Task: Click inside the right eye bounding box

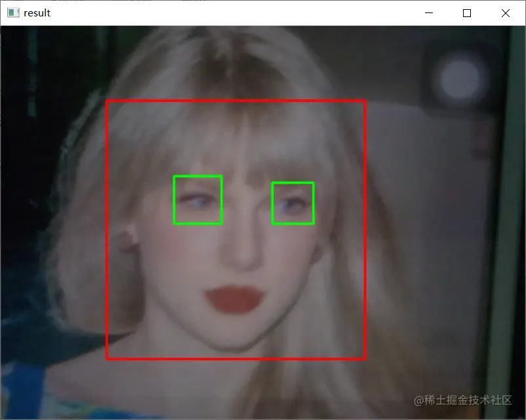Action: (x=292, y=203)
